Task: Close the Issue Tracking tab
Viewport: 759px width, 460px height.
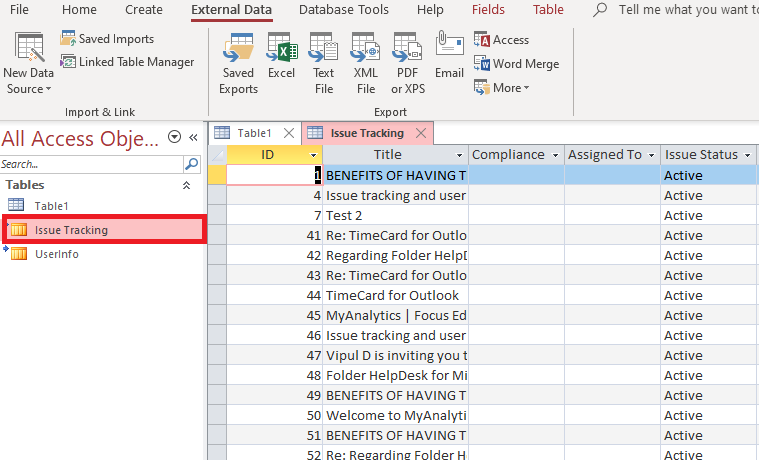Action: [421, 133]
